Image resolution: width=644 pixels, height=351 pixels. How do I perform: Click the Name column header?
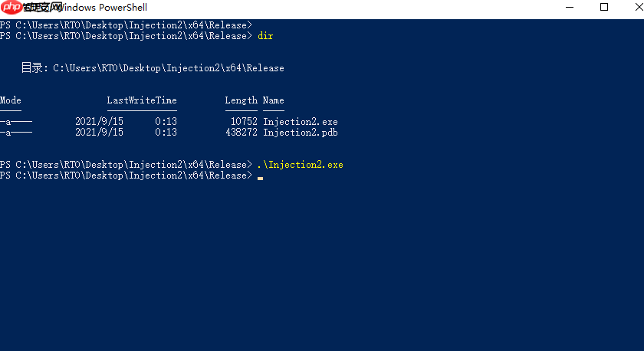(273, 100)
